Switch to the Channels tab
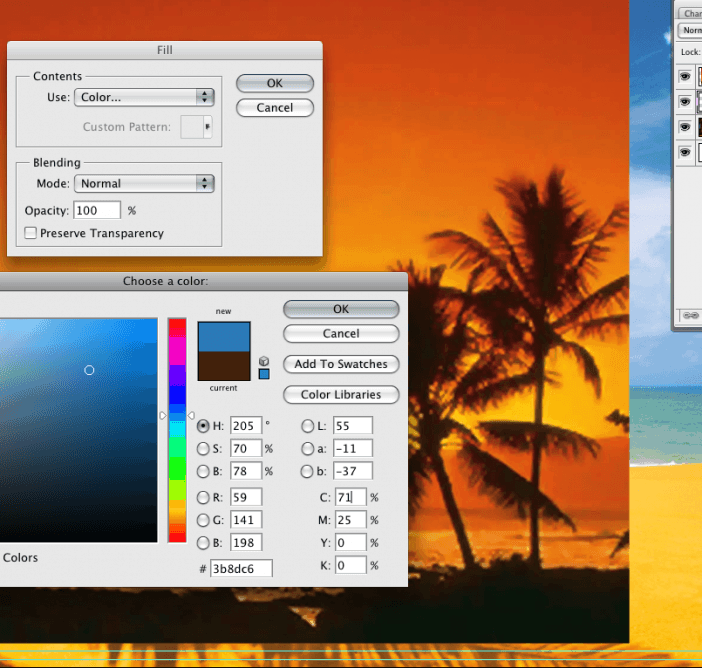This screenshot has height=668, width=702. (x=692, y=14)
